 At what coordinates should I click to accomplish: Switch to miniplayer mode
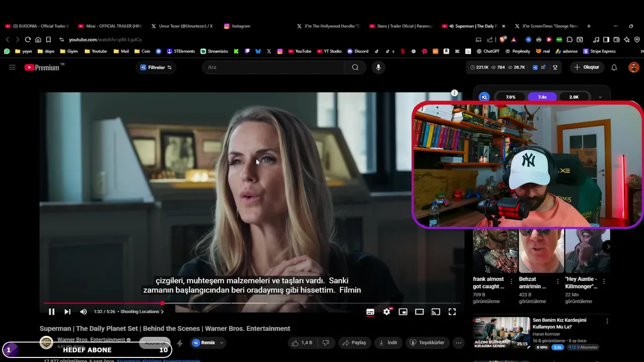(x=403, y=312)
